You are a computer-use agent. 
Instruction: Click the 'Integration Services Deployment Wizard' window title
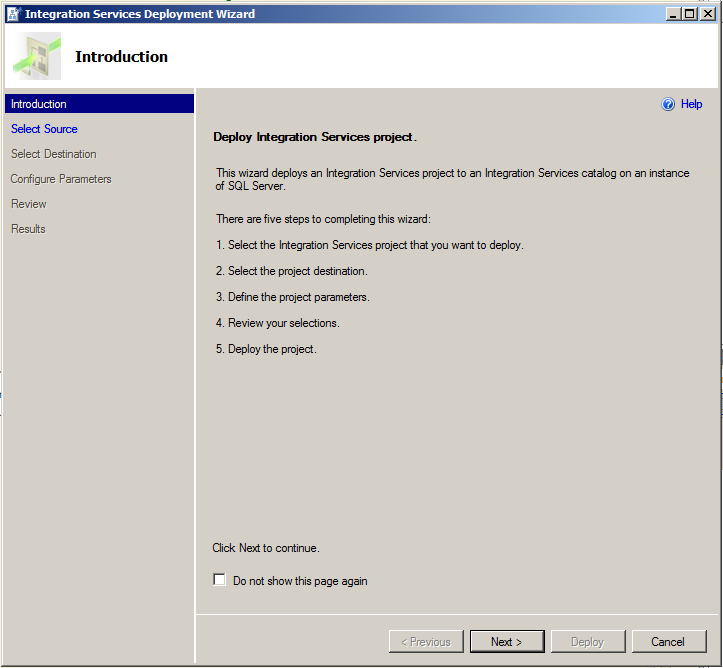(140, 14)
